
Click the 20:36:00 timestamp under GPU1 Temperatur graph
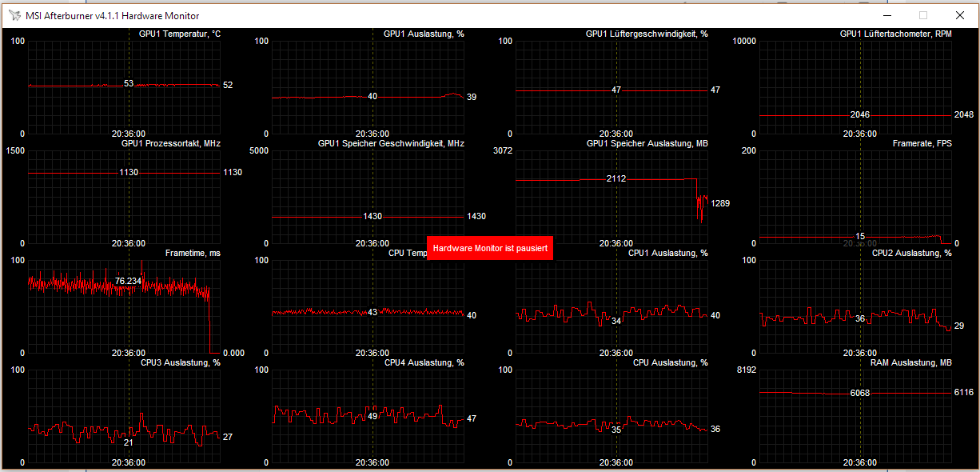click(128, 134)
